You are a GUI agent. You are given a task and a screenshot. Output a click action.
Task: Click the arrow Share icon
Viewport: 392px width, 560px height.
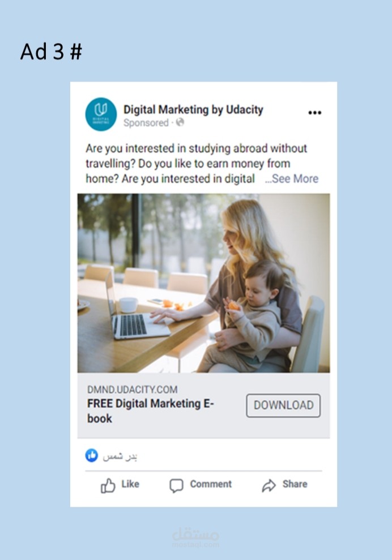269,485
